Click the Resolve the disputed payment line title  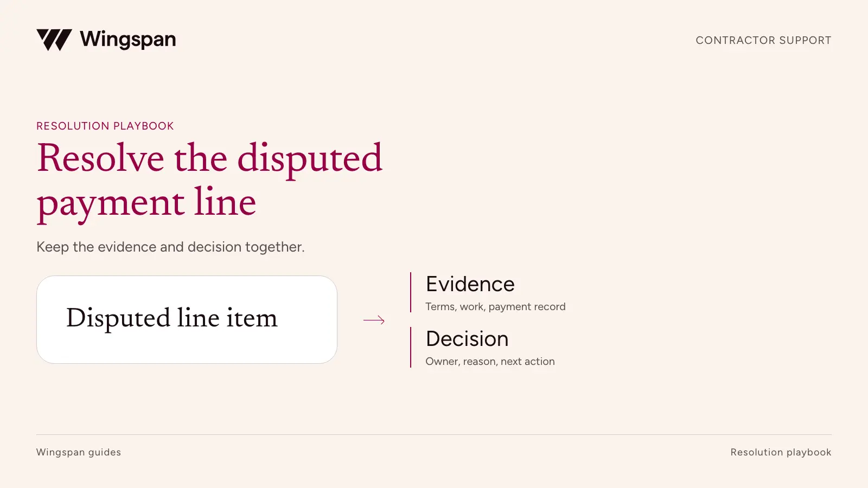tap(209, 181)
